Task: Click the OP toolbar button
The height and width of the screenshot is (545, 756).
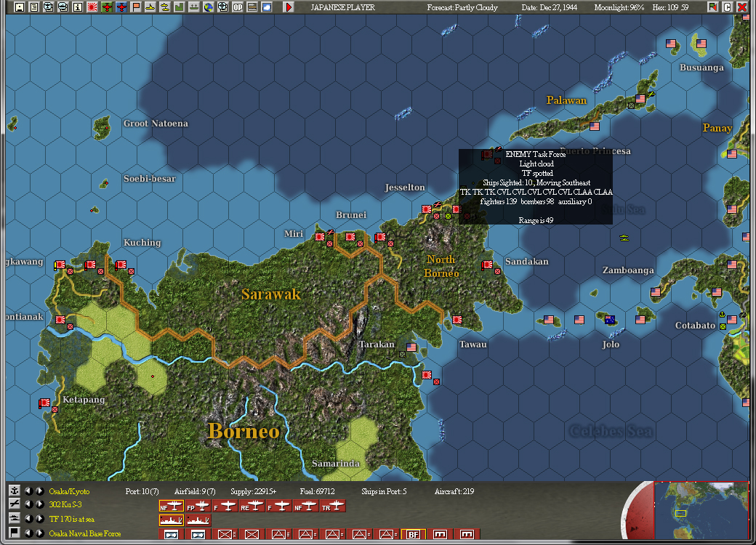Action: [238, 7]
